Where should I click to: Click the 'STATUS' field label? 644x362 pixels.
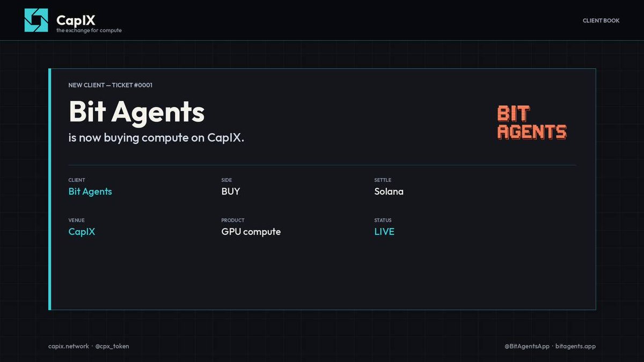point(383,220)
